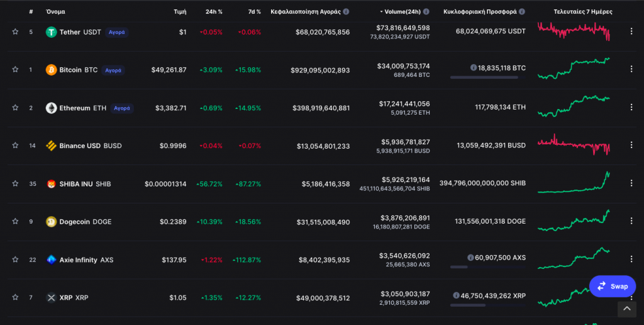Image resolution: width=644 pixels, height=325 pixels.
Task: Open the SHIBA INU coin page link
Action: pyautogui.click(x=85, y=184)
